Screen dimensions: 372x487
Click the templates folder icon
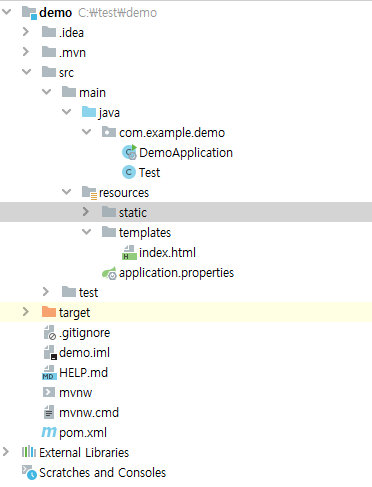click(109, 232)
